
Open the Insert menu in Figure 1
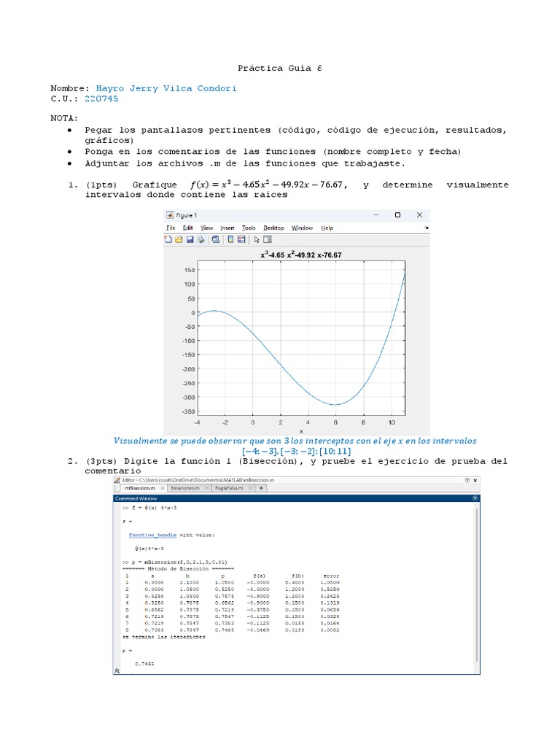click(x=227, y=228)
